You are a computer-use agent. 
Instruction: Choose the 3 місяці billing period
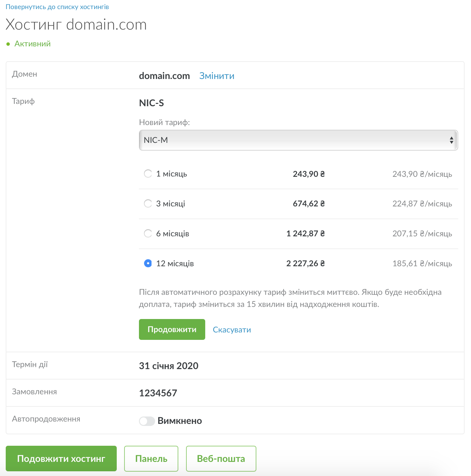(x=148, y=204)
